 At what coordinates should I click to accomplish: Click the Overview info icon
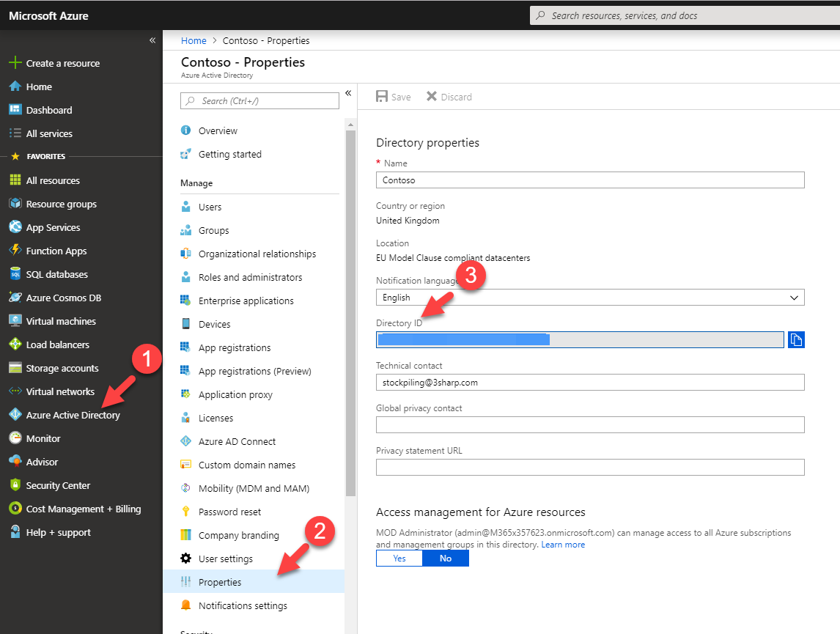click(x=186, y=130)
